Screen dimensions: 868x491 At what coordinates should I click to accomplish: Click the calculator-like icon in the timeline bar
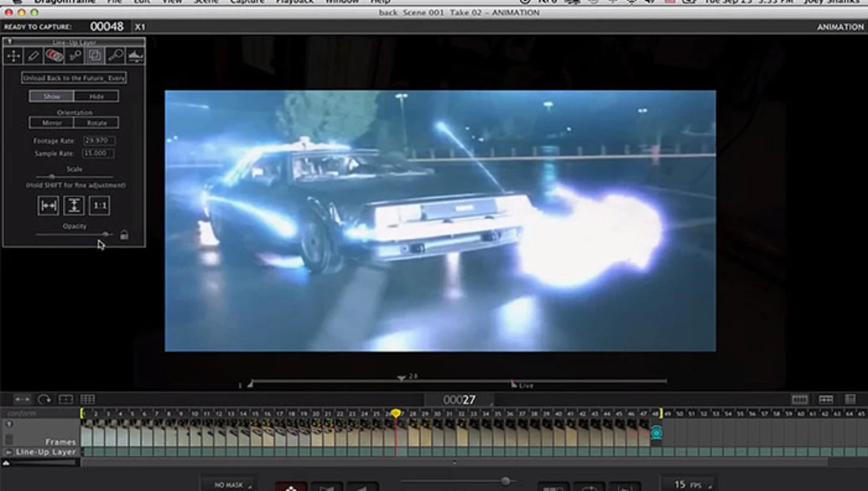(x=850, y=399)
